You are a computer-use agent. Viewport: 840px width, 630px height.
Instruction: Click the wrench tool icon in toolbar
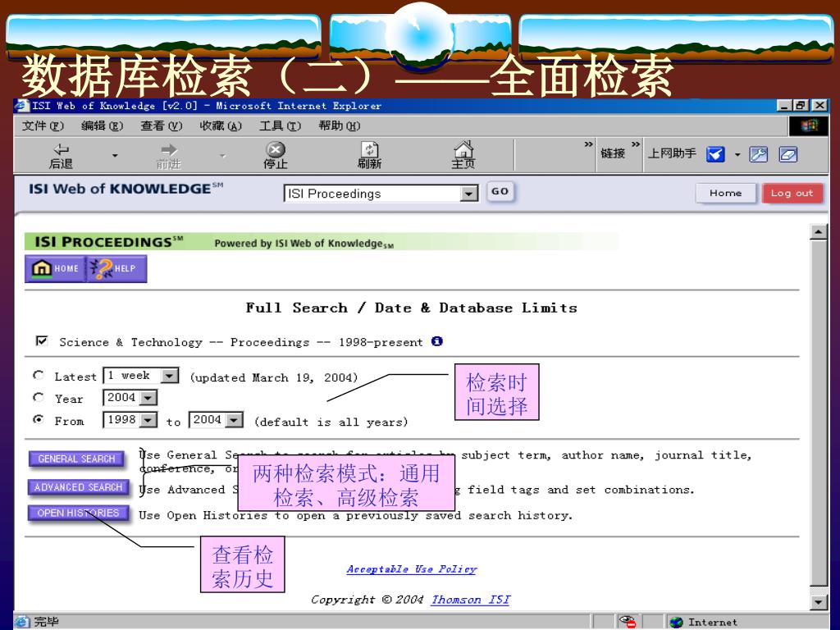[x=758, y=154]
